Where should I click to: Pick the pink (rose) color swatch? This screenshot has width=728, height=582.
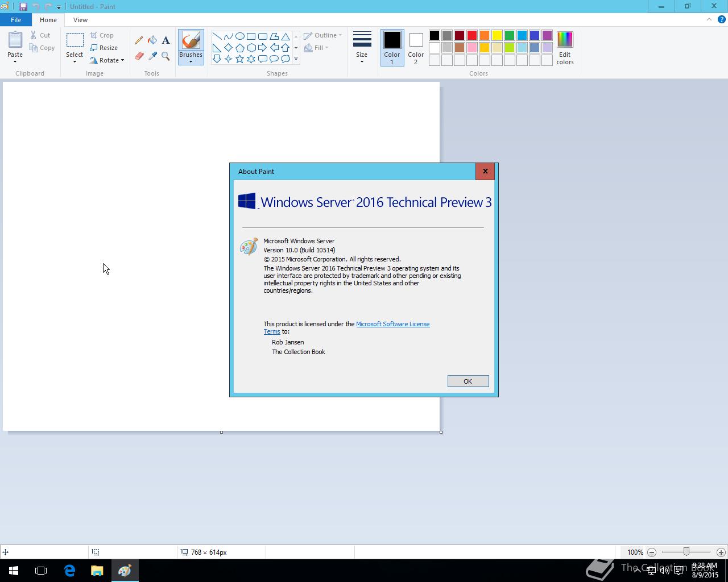[x=472, y=48]
